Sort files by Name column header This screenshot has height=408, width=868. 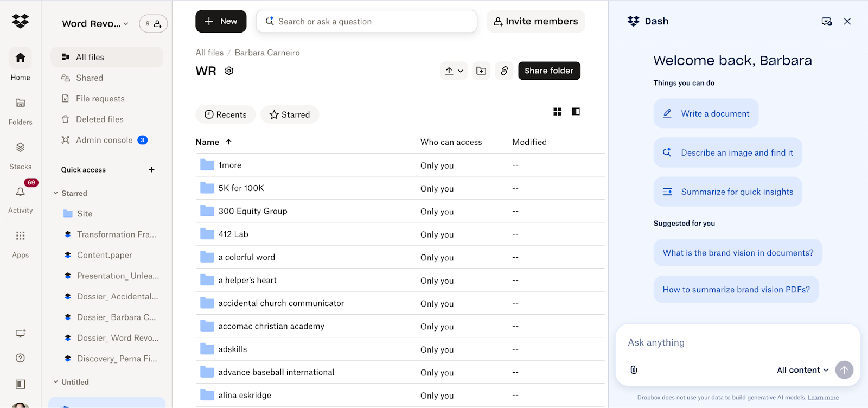coord(208,142)
